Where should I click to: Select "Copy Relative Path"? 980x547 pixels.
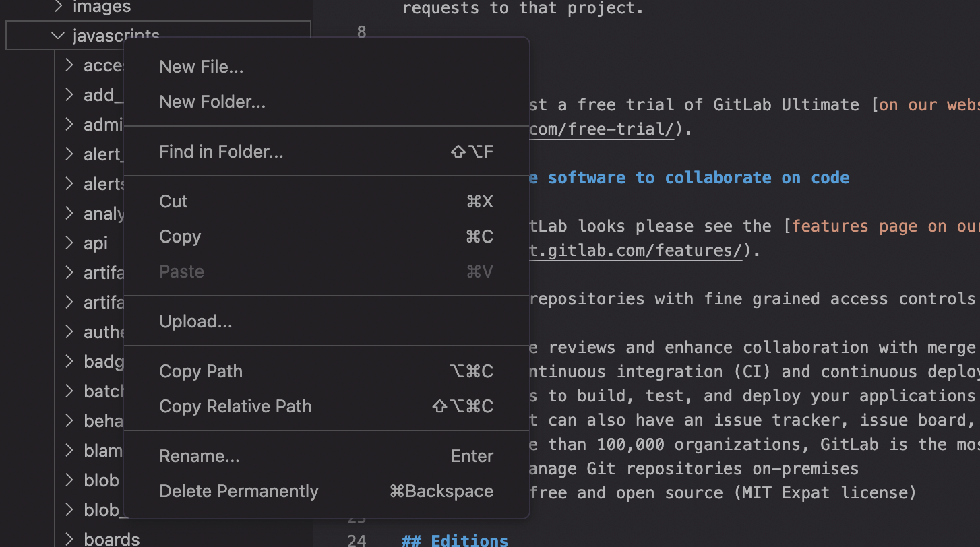point(235,406)
